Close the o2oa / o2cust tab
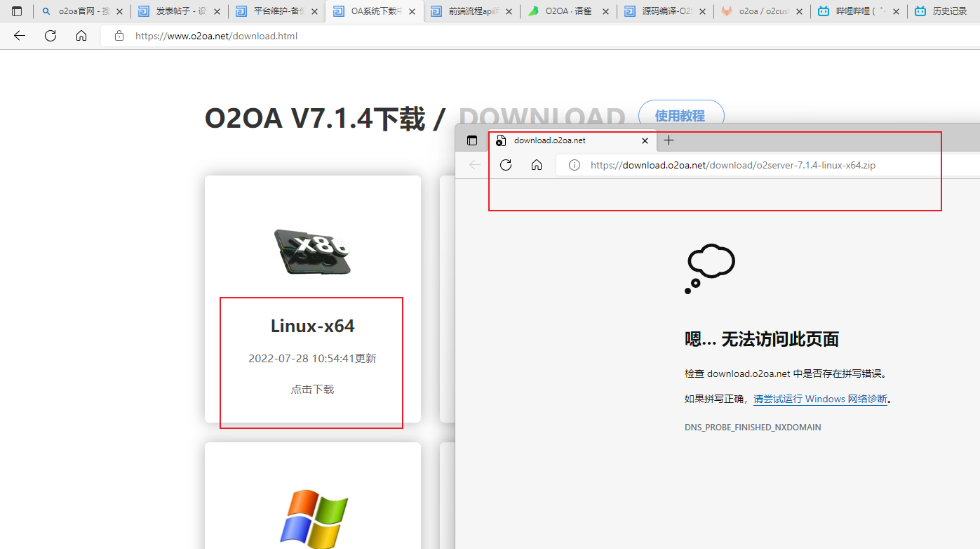980x549 pixels. click(799, 11)
